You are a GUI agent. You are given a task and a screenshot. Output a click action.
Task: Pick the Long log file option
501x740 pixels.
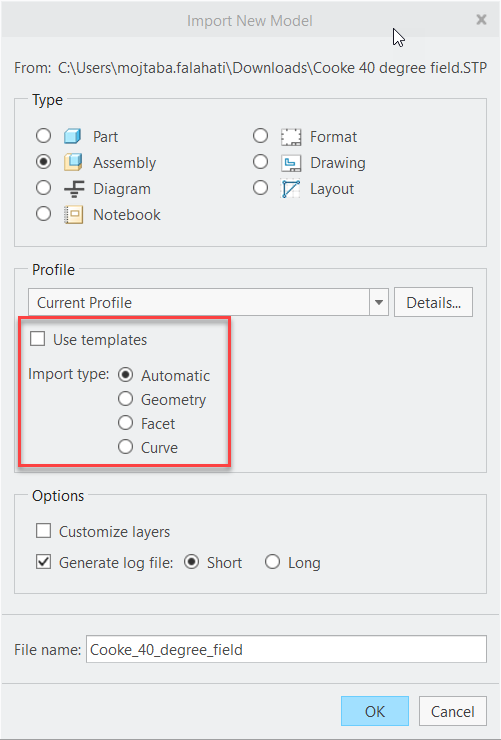coord(272,562)
